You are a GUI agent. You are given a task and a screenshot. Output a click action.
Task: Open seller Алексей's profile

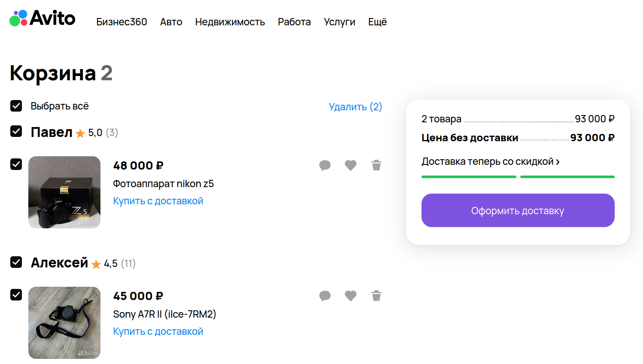(x=59, y=263)
